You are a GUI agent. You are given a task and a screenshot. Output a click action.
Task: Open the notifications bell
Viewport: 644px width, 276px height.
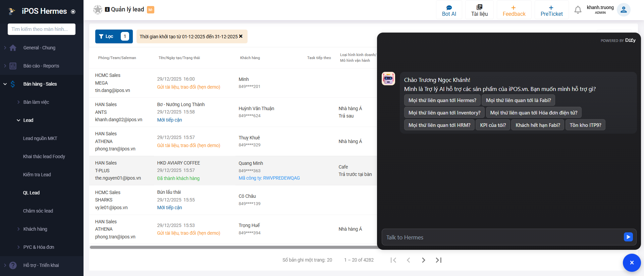coord(578,10)
